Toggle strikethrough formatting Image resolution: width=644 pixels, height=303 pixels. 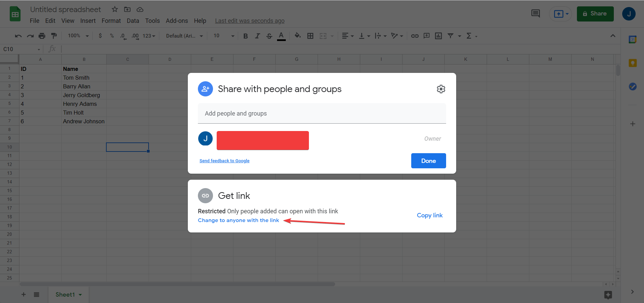click(x=269, y=36)
